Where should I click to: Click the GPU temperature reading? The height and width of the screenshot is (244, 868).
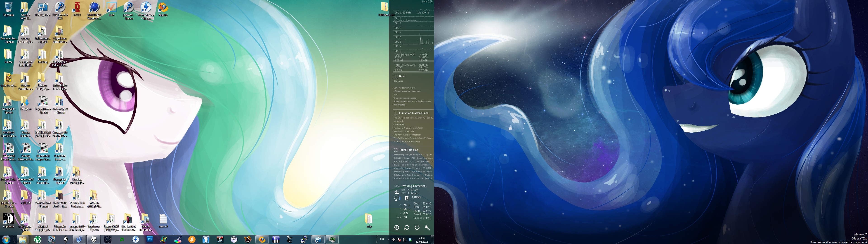(422, 204)
